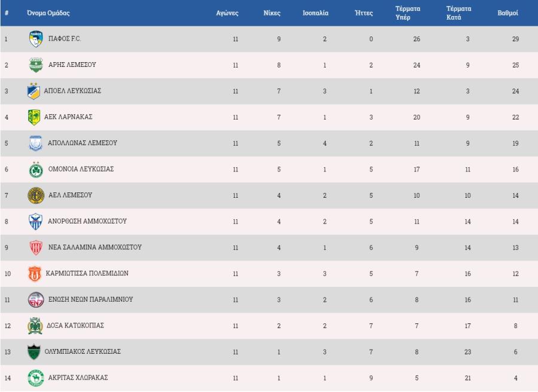
Task: Click the ΟΛΥΜΠΙΑΚΟΣ ΛΕΥΚΩΣΙΑΣ dark shield
Action: (x=34, y=352)
